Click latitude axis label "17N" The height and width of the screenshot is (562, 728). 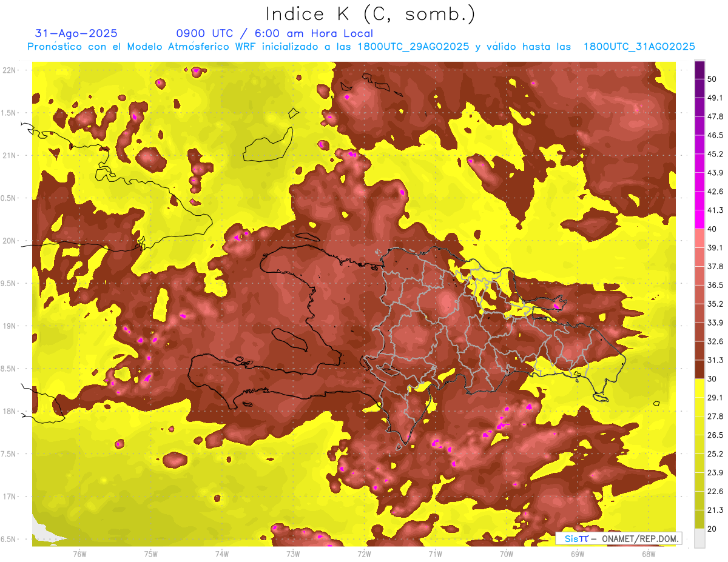9,497
